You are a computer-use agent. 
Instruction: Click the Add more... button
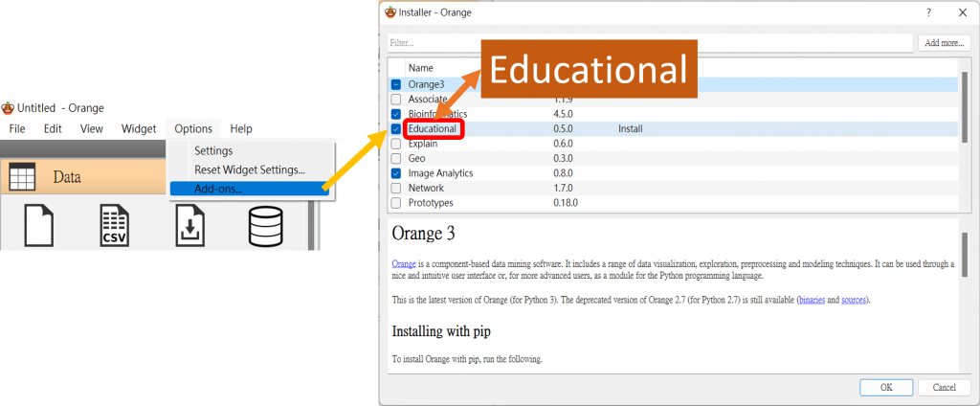coord(944,43)
